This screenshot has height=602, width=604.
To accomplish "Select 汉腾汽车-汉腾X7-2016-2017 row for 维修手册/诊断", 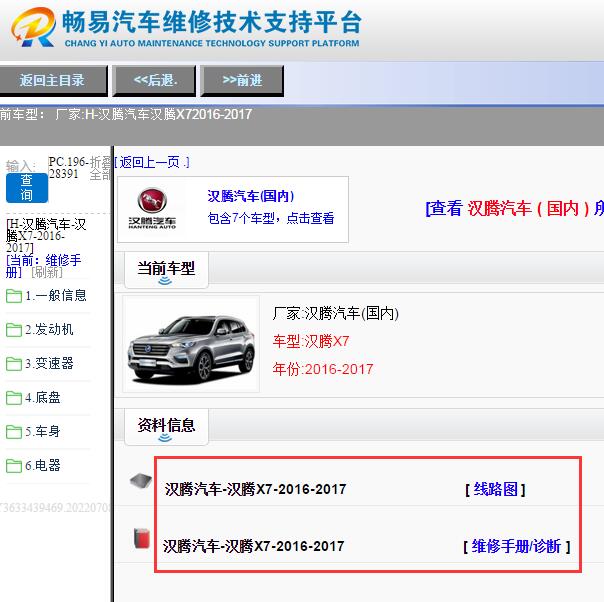I will click(253, 546).
